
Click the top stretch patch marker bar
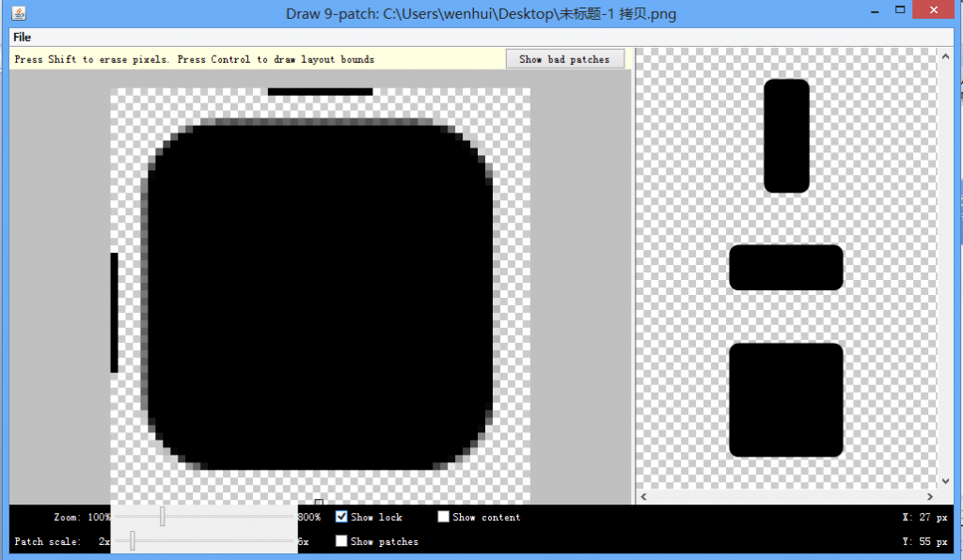pyautogui.click(x=320, y=92)
